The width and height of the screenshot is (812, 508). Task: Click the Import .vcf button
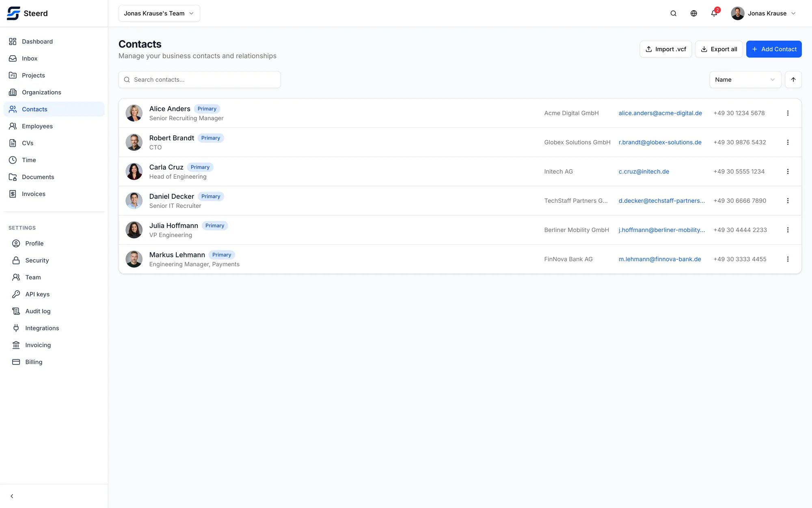(666, 49)
